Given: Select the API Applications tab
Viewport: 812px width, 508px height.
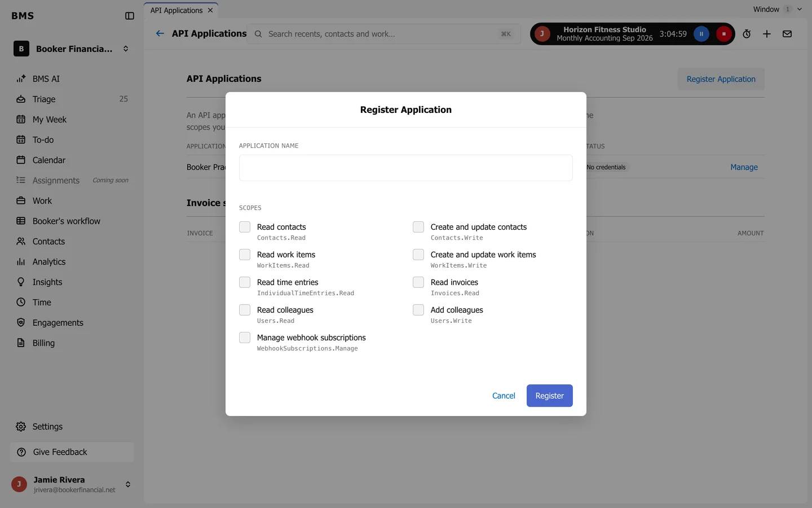Looking at the screenshot, I should (x=176, y=10).
